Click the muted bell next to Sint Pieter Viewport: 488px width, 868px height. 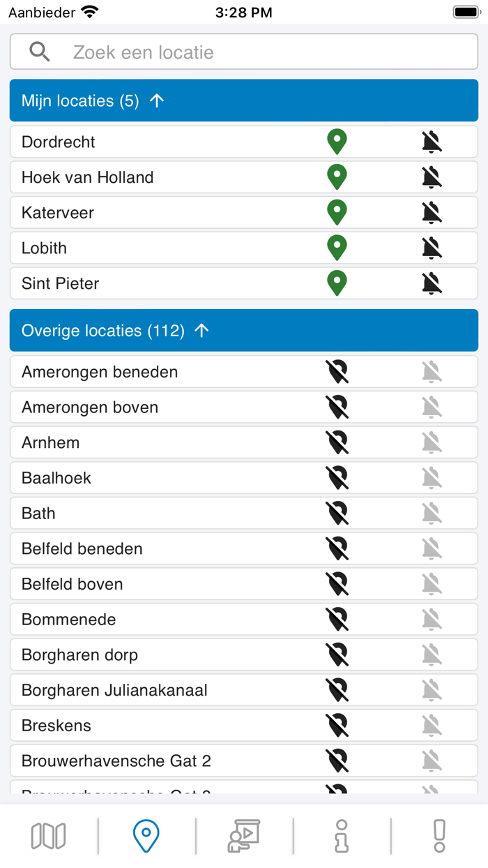430,283
